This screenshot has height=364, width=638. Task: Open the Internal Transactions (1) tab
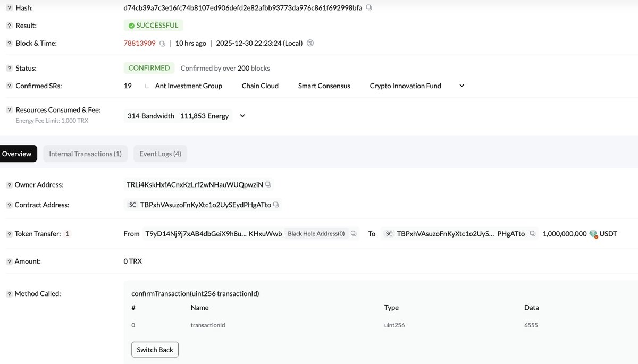pyautogui.click(x=85, y=154)
